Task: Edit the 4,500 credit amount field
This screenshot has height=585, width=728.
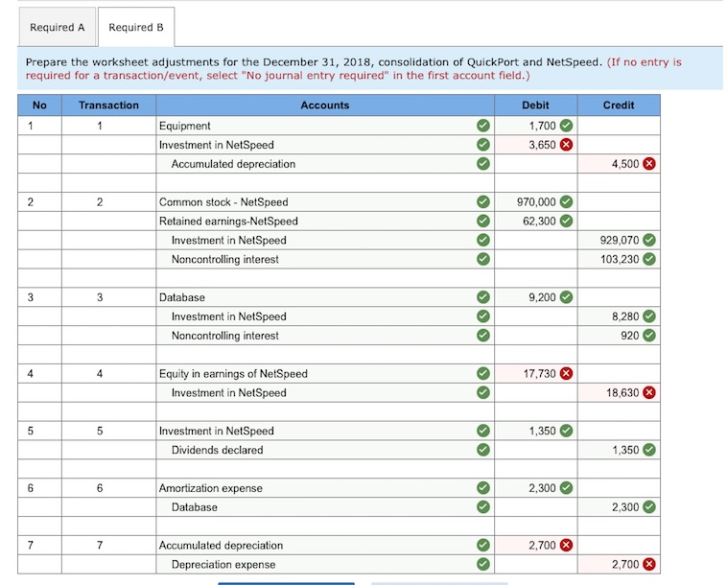Action: (619, 164)
